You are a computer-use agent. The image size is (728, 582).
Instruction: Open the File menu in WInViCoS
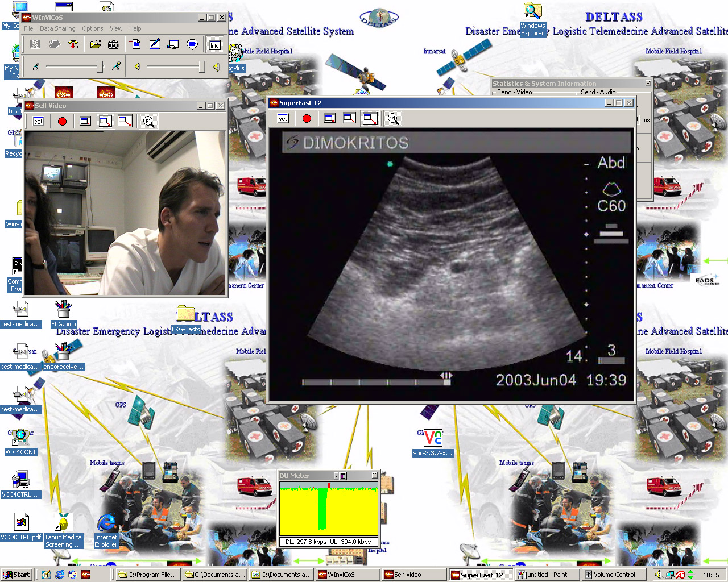pyautogui.click(x=28, y=28)
